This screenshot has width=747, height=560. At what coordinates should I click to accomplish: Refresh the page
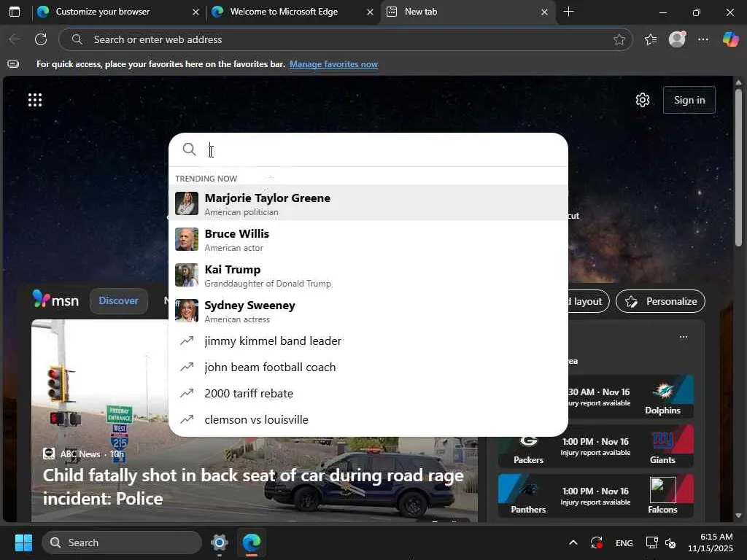(41, 39)
